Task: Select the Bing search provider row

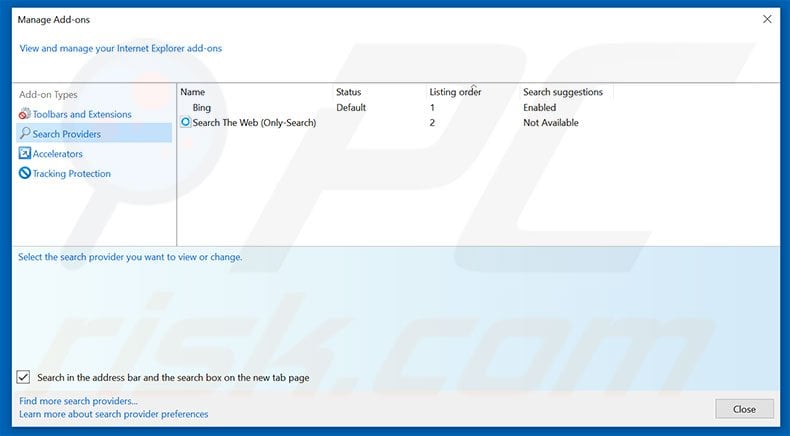Action: 202,107
